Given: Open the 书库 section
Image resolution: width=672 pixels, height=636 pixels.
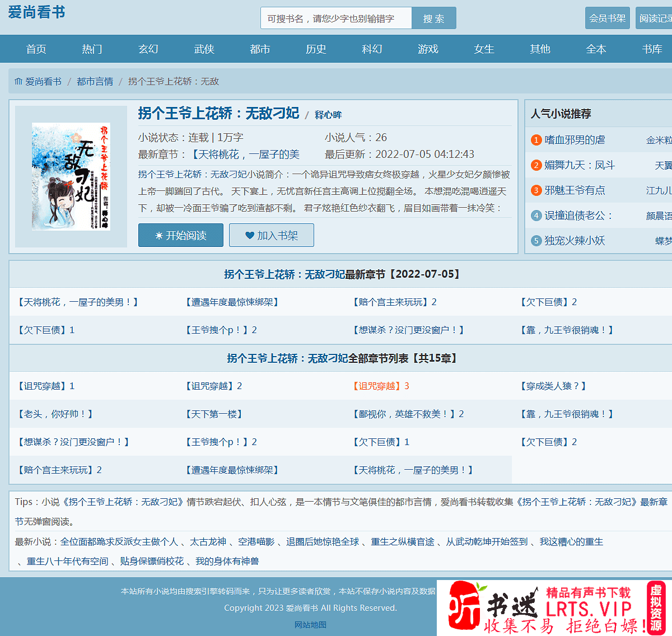Looking at the screenshot, I should pyautogui.click(x=652, y=49).
